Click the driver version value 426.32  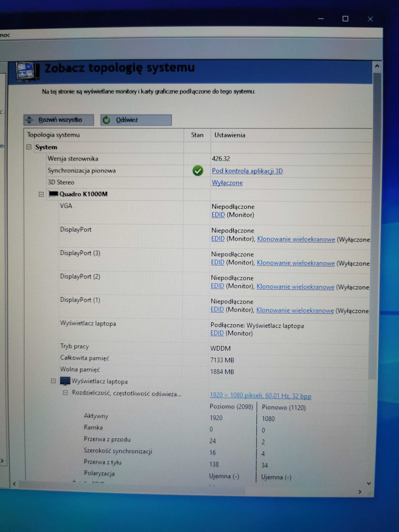pyautogui.click(x=221, y=159)
